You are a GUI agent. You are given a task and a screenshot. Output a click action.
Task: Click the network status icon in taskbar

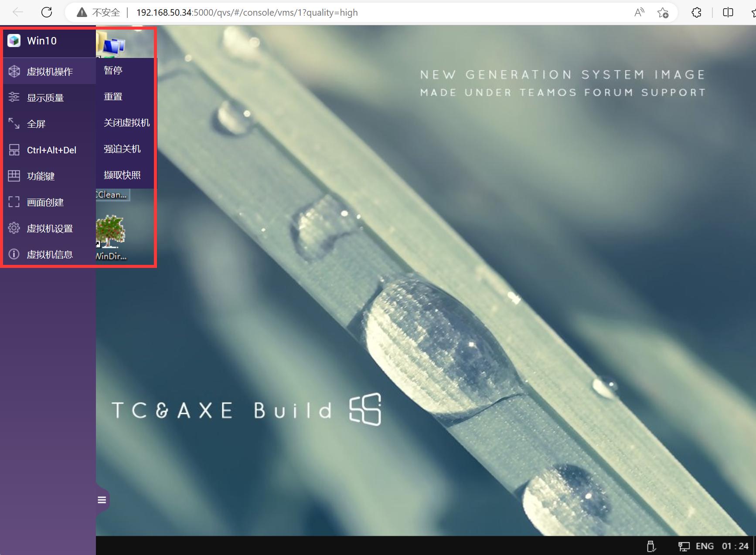683,545
